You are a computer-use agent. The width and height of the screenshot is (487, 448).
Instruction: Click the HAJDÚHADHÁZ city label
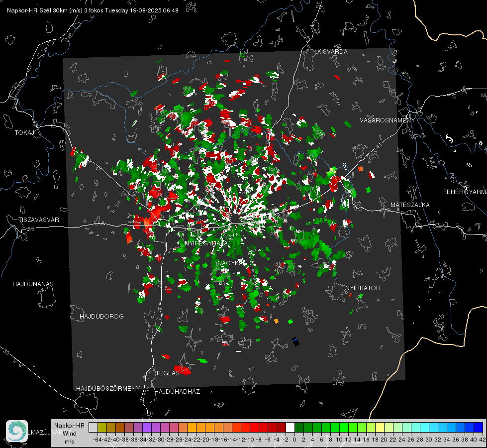[177, 392]
